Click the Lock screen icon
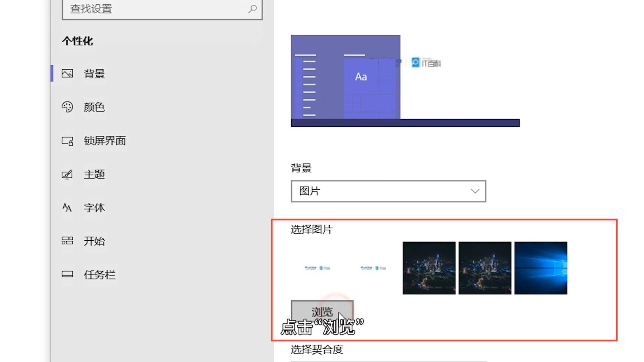Image resolution: width=644 pixels, height=362 pixels. pos(67,141)
